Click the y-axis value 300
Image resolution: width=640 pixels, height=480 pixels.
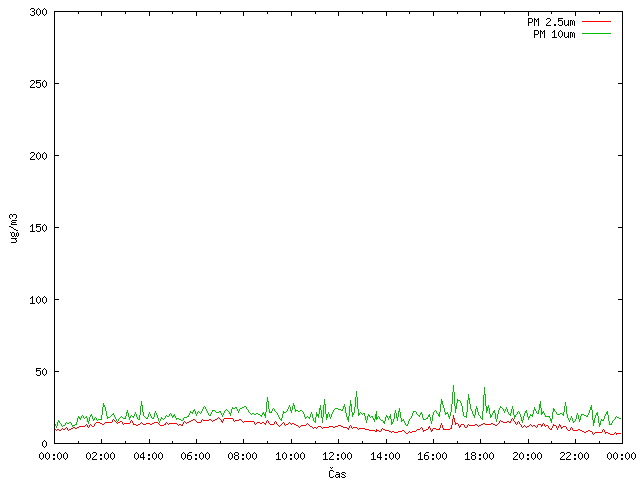click(x=38, y=12)
